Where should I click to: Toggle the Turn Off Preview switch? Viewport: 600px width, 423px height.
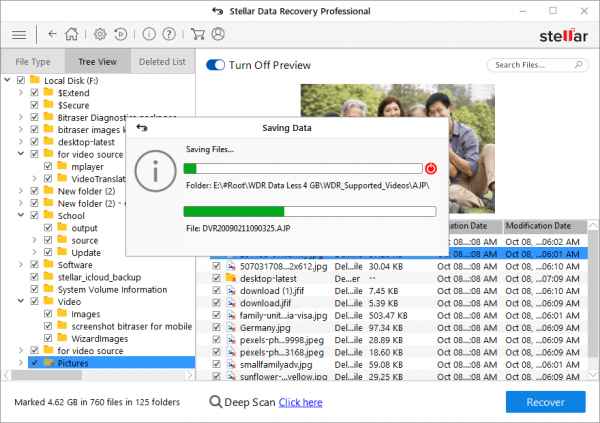[215, 65]
